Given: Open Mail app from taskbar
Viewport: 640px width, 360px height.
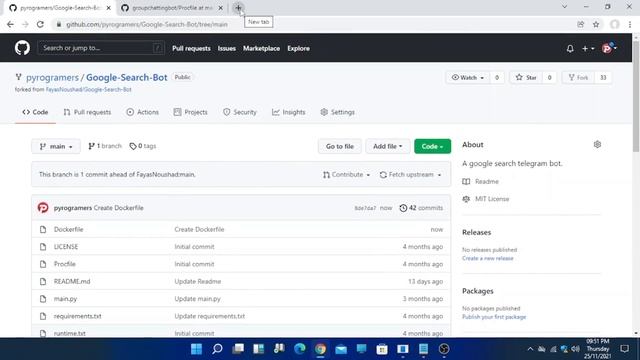Looking at the screenshot, I should 341,349.
